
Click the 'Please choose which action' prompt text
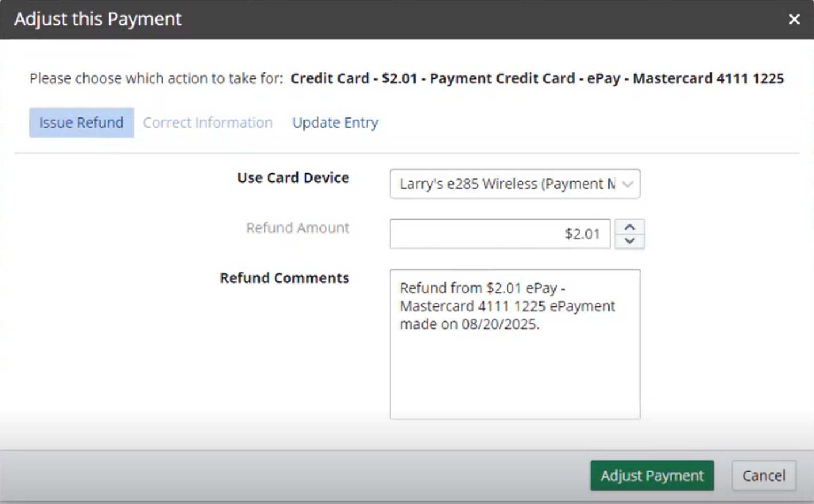coord(156,78)
